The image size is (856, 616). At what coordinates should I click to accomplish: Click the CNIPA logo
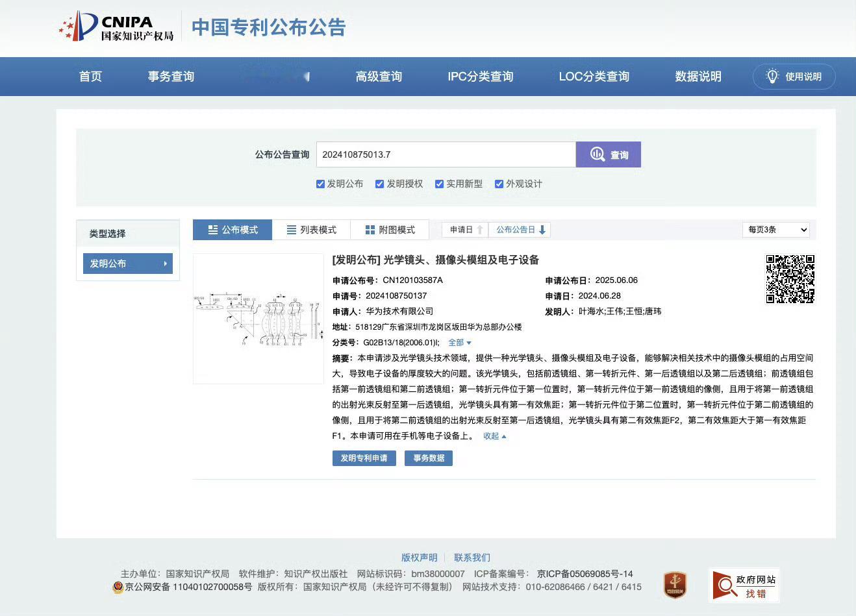[116, 27]
